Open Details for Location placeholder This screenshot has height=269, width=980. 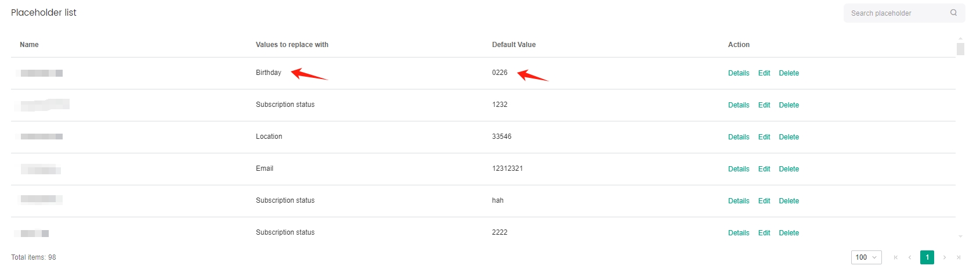coord(739,137)
